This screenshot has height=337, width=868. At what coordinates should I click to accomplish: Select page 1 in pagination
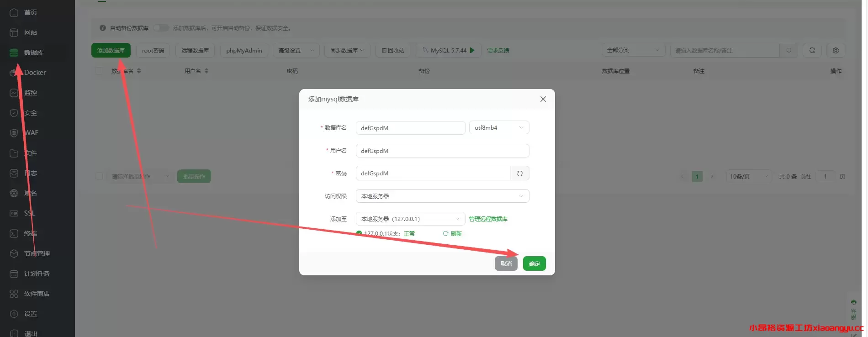pyautogui.click(x=697, y=176)
